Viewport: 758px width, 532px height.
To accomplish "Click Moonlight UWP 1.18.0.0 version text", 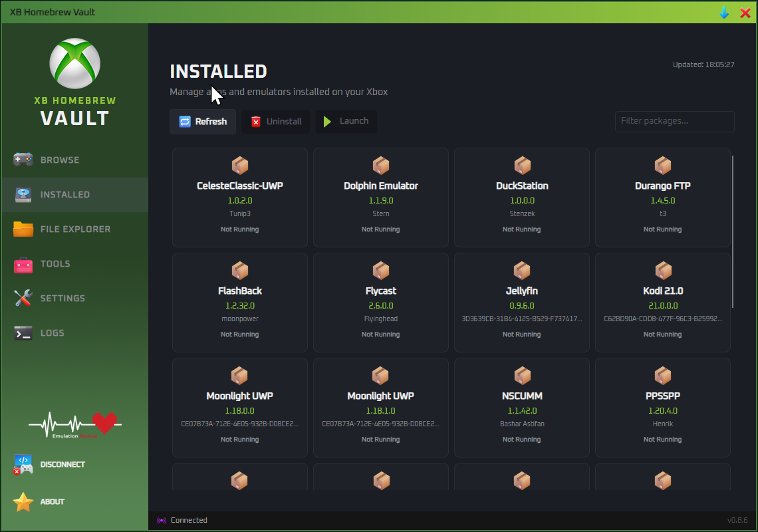I will (240, 410).
